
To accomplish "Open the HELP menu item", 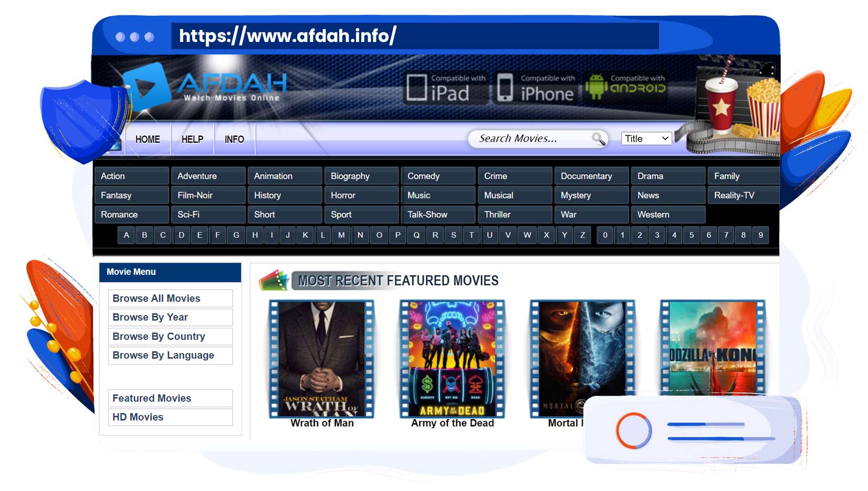I will point(192,140).
